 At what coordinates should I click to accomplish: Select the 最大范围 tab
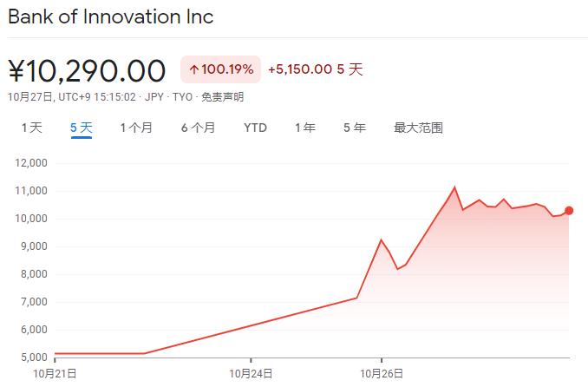[419, 128]
